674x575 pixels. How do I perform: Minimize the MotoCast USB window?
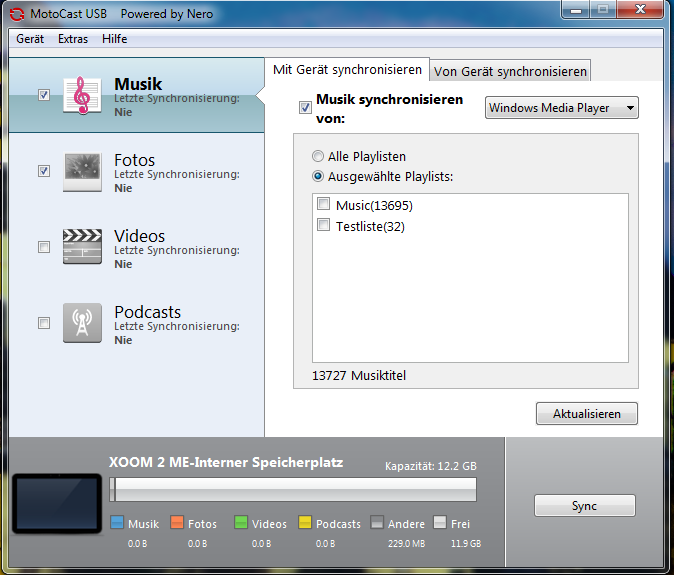point(576,9)
